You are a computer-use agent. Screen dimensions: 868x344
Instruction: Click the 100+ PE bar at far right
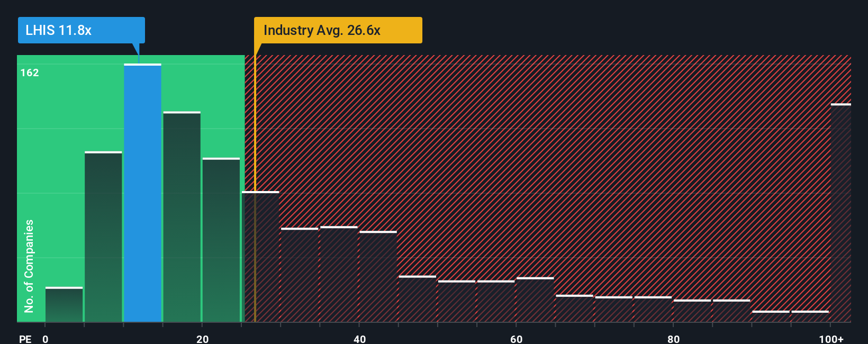tap(841, 213)
